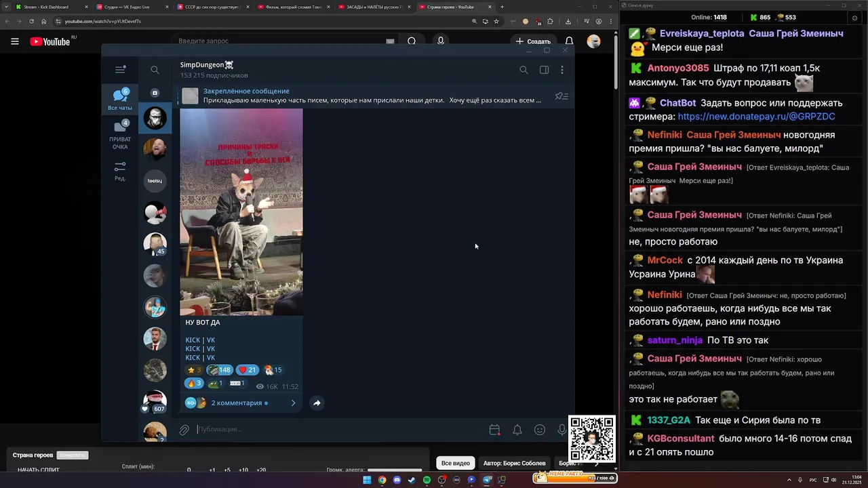Toggle the santa reaction with count 15

273,370
